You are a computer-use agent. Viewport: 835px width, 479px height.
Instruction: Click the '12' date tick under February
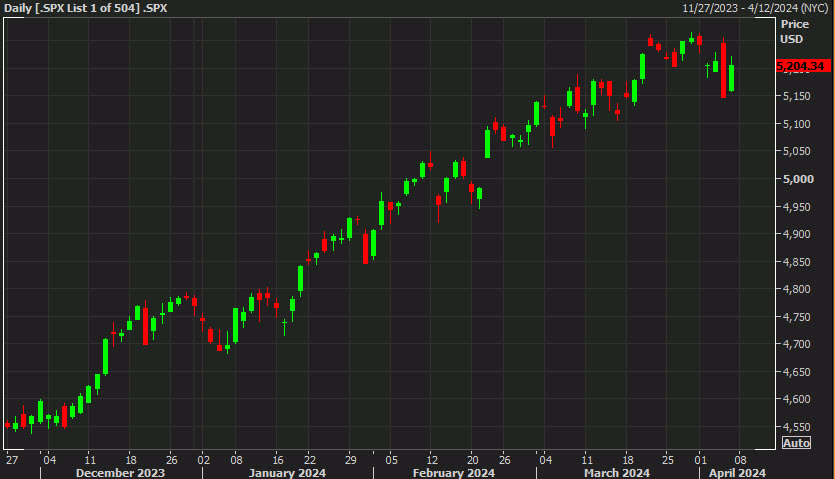(432, 460)
